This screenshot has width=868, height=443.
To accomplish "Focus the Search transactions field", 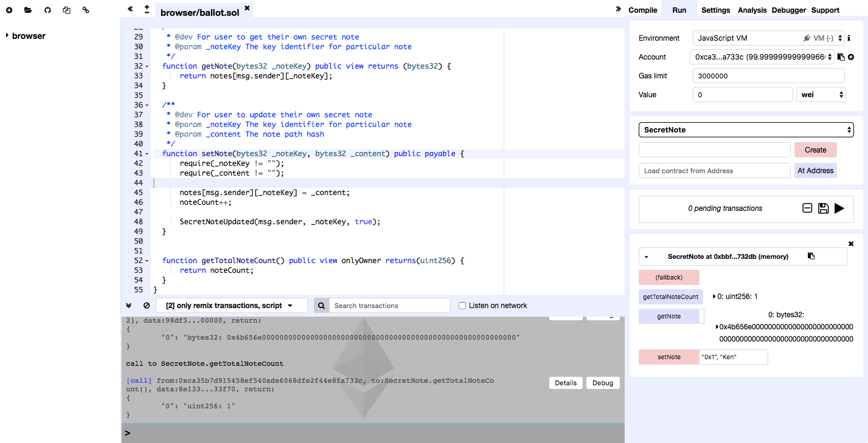I will click(390, 306).
